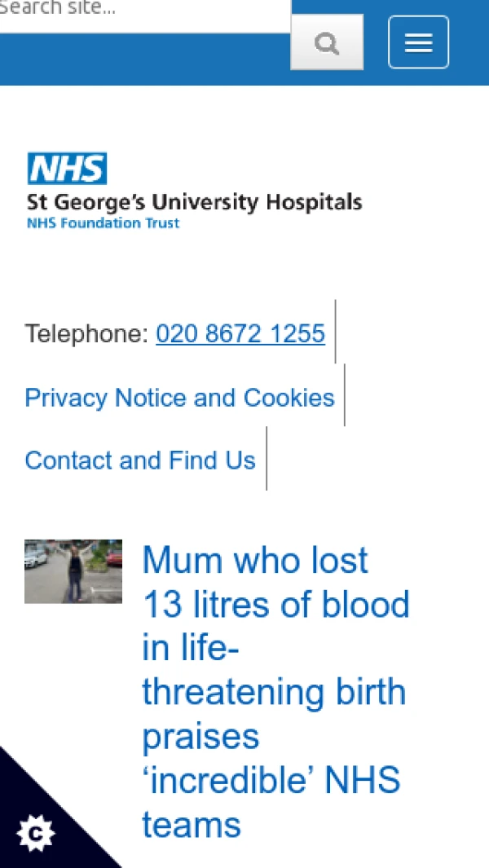Viewport: 489px width, 868px height.
Task: Click the magnifying glass search button
Action: click(x=327, y=43)
